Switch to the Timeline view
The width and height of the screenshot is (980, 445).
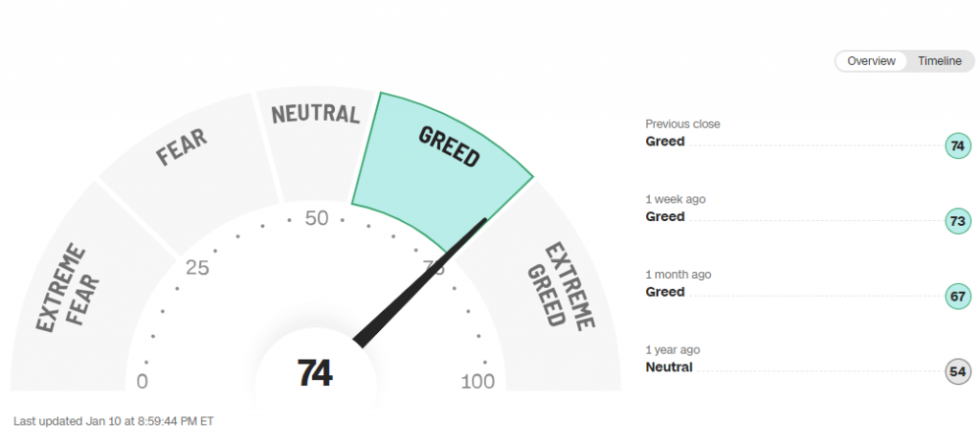(939, 61)
